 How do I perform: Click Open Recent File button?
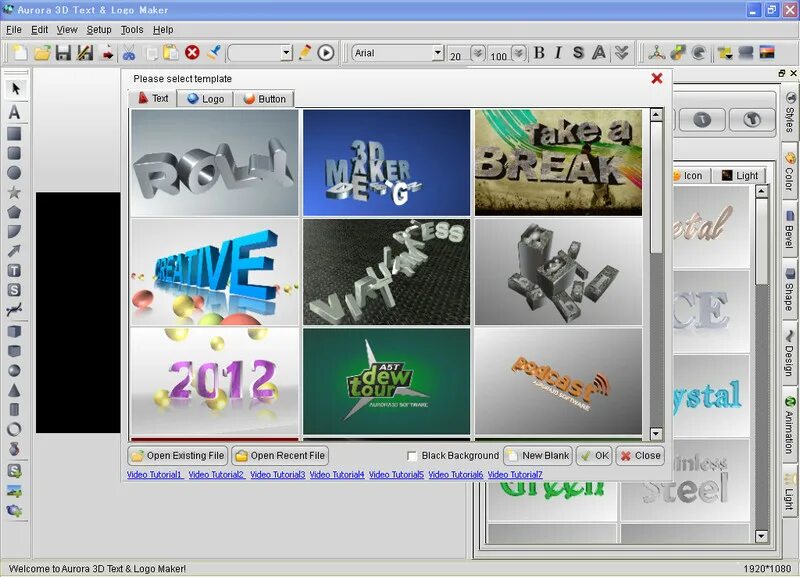pos(281,456)
